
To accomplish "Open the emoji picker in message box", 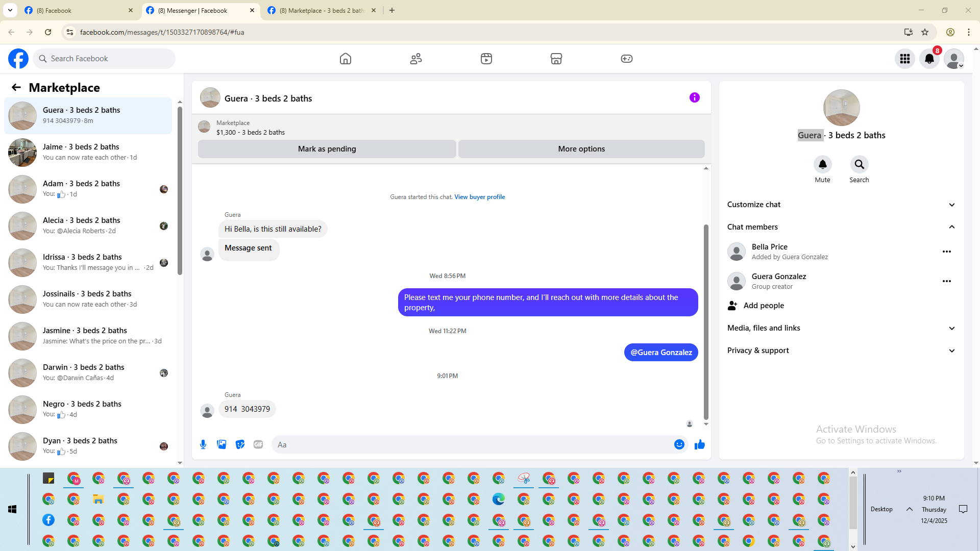I will (x=679, y=444).
